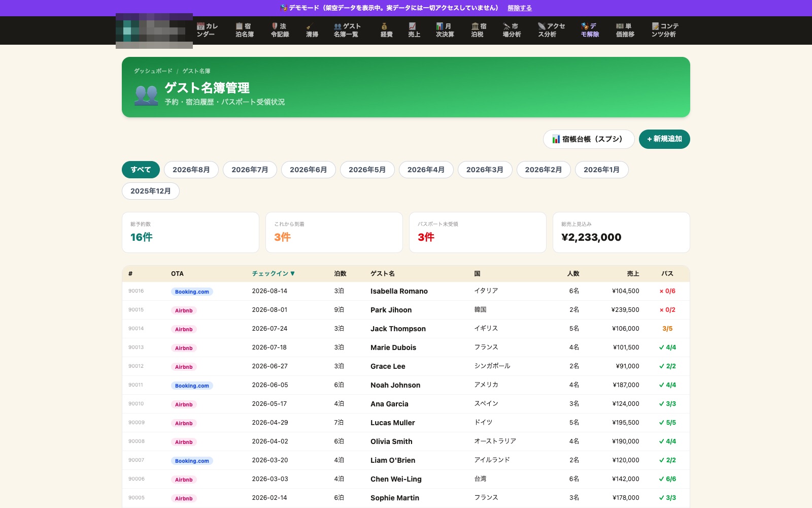Filter by 2026年6月 tab
This screenshot has width=812, height=508.
309,170
